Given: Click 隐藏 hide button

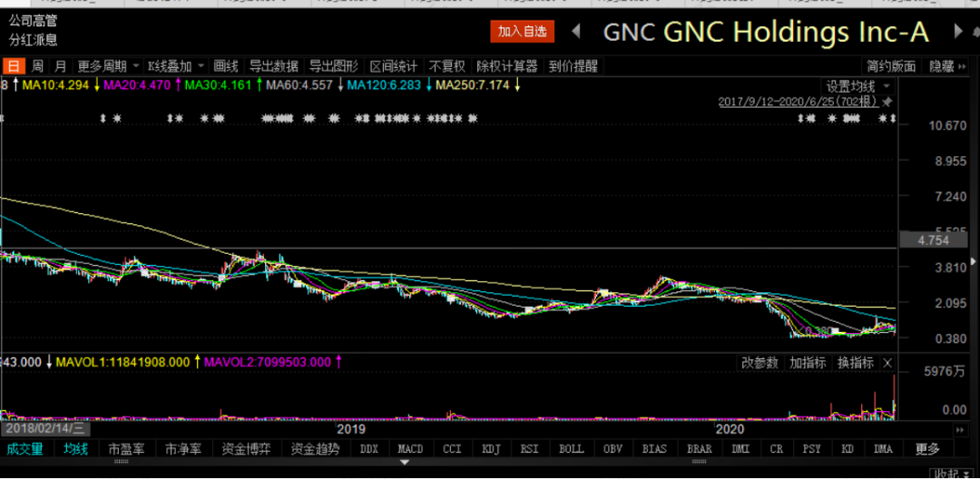Looking at the screenshot, I should click(x=942, y=66).
